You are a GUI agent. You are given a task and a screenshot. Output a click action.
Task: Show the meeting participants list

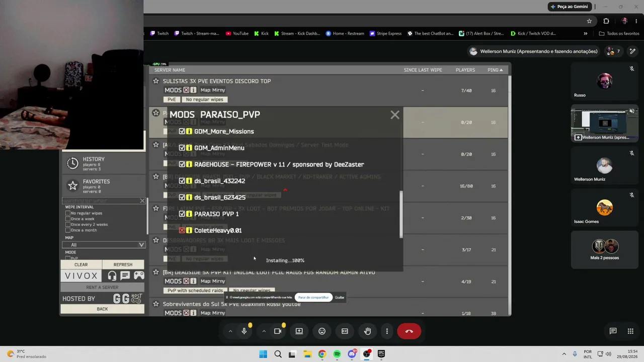click(x=613, y=51)
